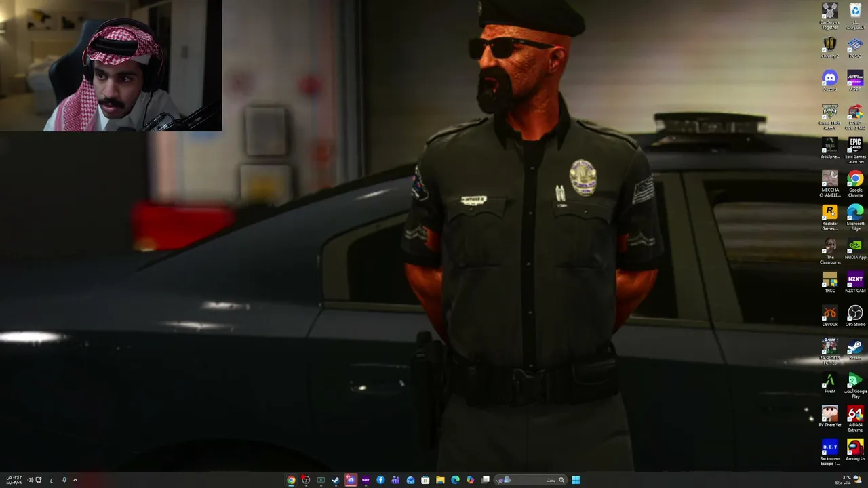
Task: Expand the hidden system tray icons chevron
Action: (75, 480)
